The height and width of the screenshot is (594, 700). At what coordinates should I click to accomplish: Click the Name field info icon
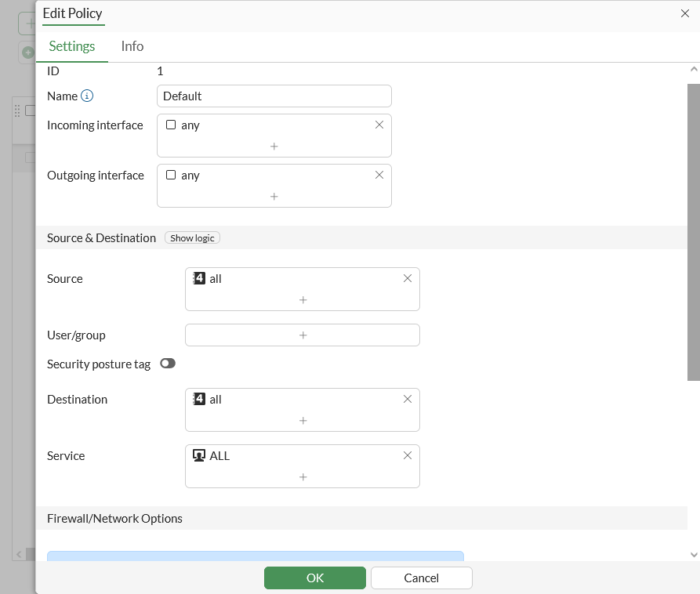pyautogui.click(x=87, y=96)
